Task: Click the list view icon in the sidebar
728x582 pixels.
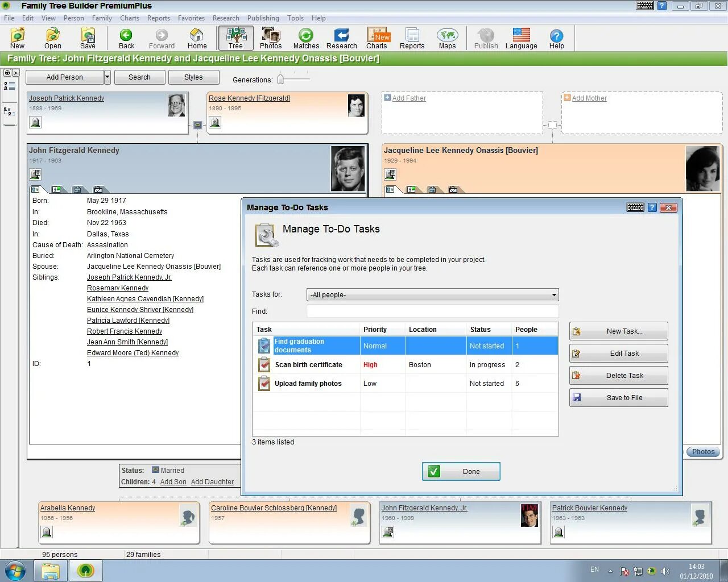Action: click(x=9, y=86)
